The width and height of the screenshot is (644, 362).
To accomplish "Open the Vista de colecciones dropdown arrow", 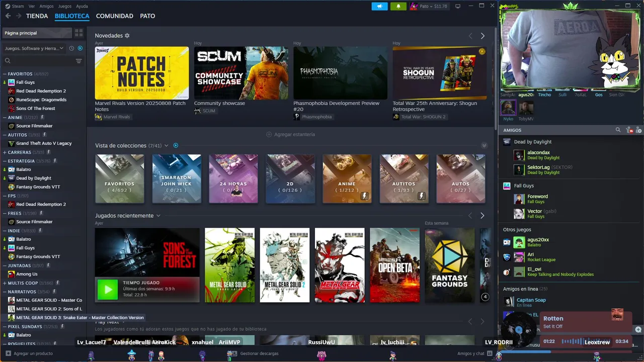I will pyautogui.click(x=167, y=145).
